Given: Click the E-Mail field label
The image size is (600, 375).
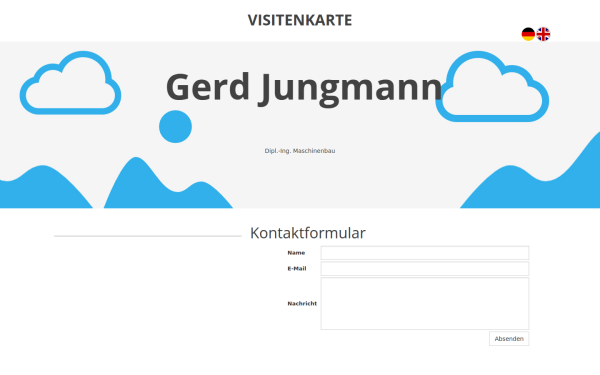Looking at the screenshot, I should tap(297, 269).
